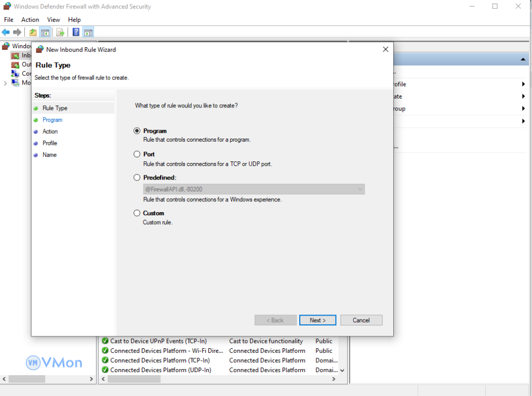Click the blue Back arrow in toolbar
The height and width of the screenshot is (396, 532).
click(6, 32)
